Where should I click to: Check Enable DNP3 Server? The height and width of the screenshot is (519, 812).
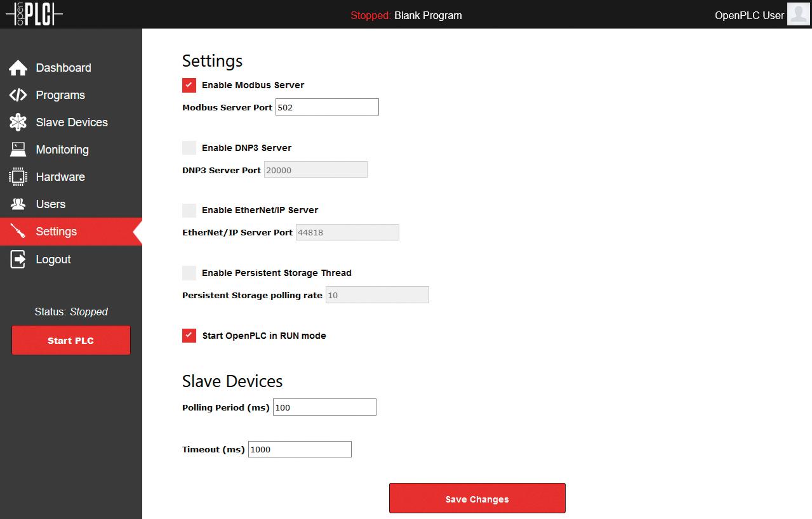click(x=189, y=148)
